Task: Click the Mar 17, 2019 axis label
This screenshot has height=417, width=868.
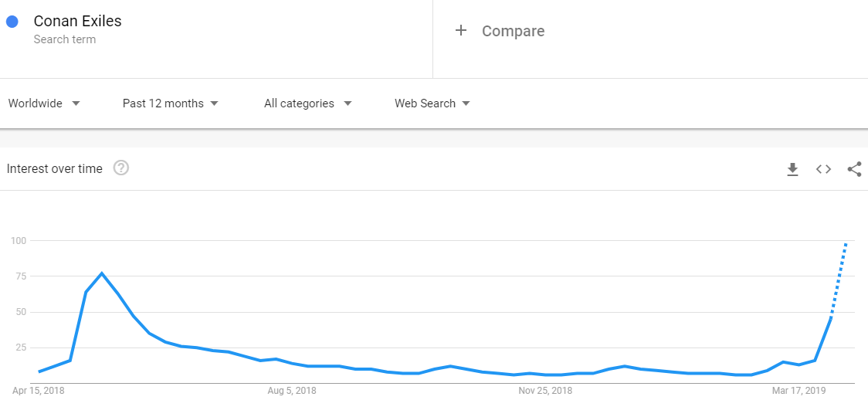Action: click(798, 391)
